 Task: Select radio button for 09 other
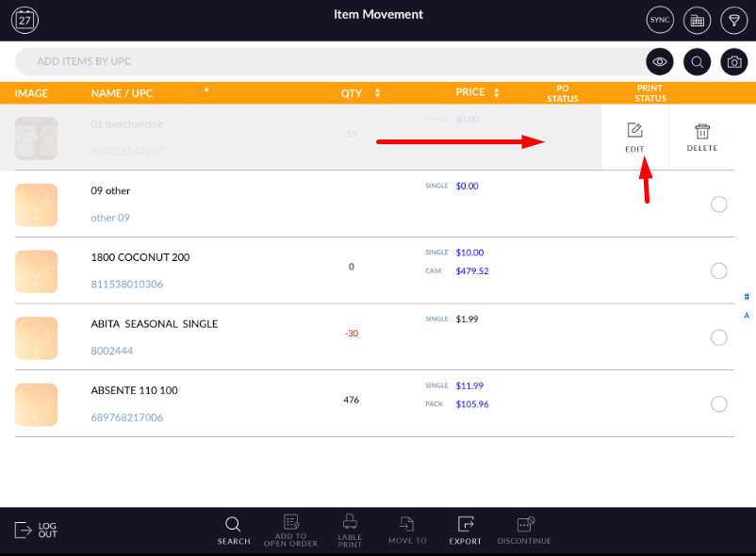click(718, 204)
